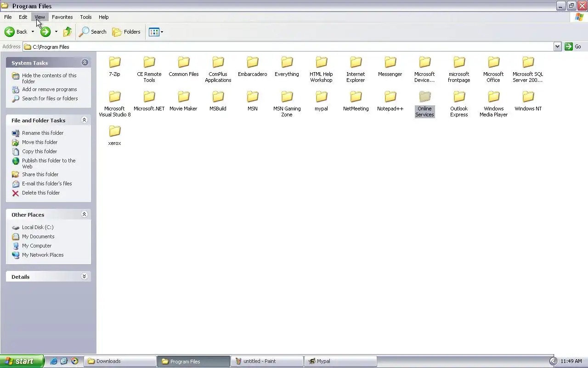Viewport: 588px width, 368px height.
Task: Select the microsoft frontpage folder
Action: tap(459, 69)
